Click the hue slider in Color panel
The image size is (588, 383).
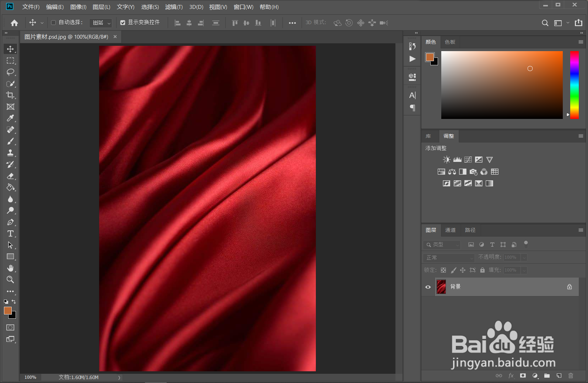(x=574, y=85)
